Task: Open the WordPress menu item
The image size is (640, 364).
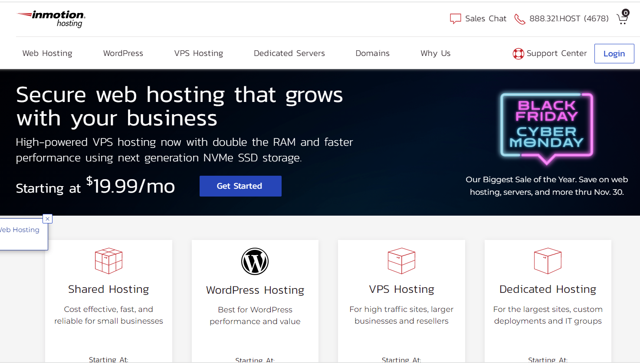Action: [123, 53]
